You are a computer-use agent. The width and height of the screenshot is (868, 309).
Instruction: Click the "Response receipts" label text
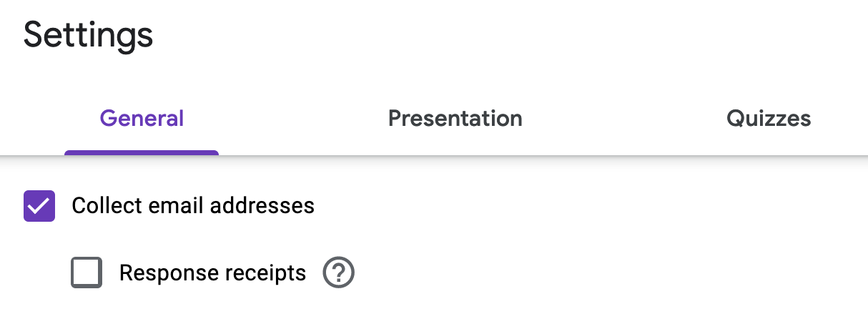(212, 273)
